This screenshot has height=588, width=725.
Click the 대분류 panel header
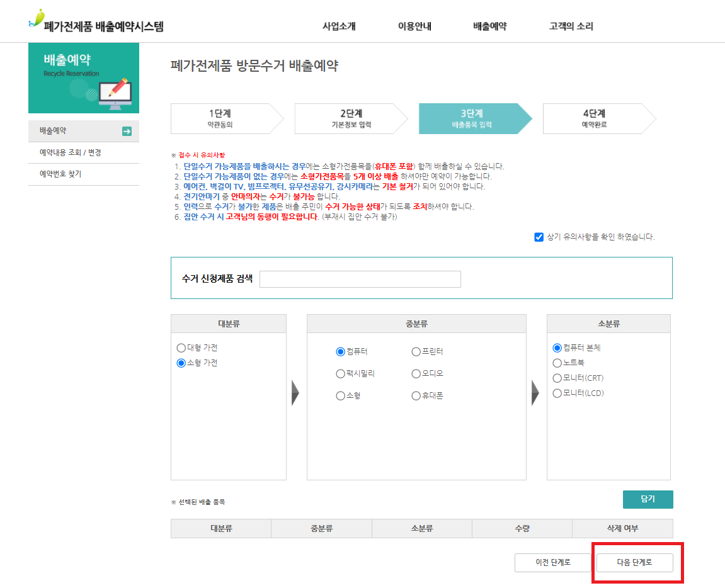229,324
